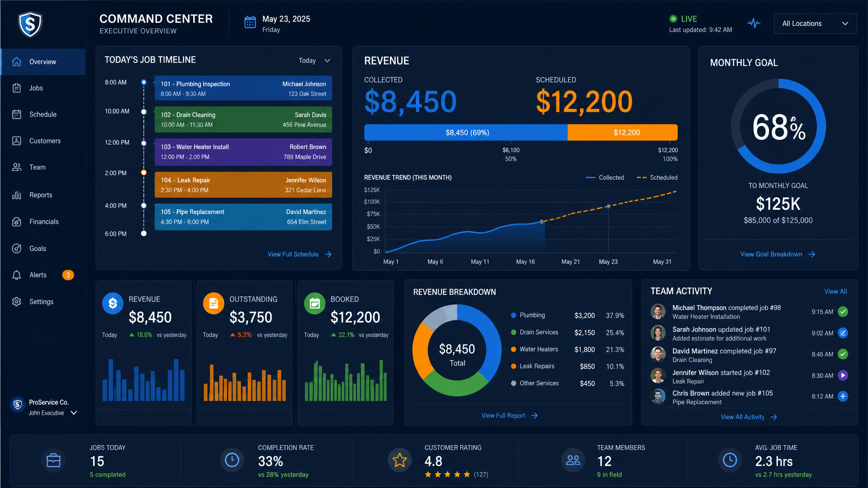Click the orange scheduled $12,200 bar segment

click(x=623, y=132)
